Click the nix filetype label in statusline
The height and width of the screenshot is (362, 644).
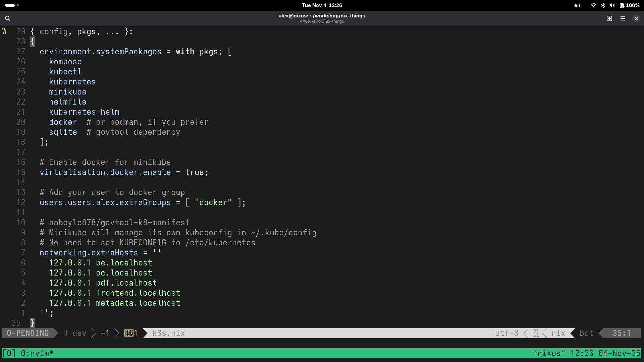(558, 333)
